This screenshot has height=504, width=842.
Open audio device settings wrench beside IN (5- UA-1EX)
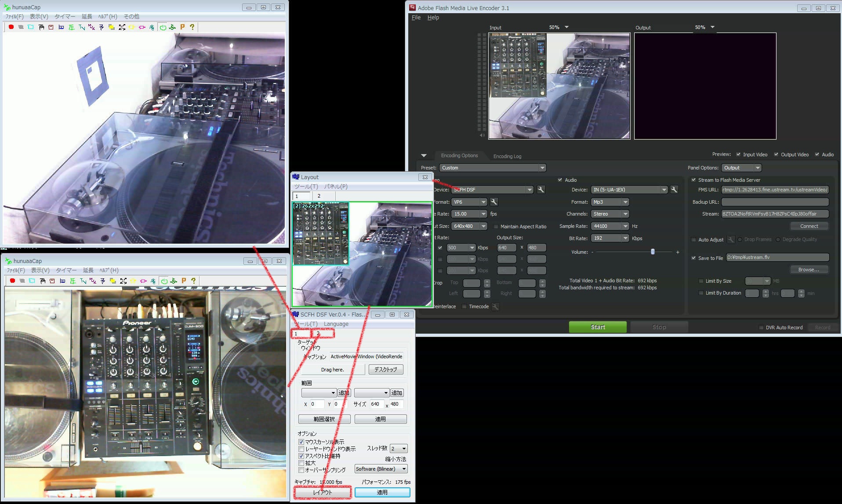(x=674, y=190)
